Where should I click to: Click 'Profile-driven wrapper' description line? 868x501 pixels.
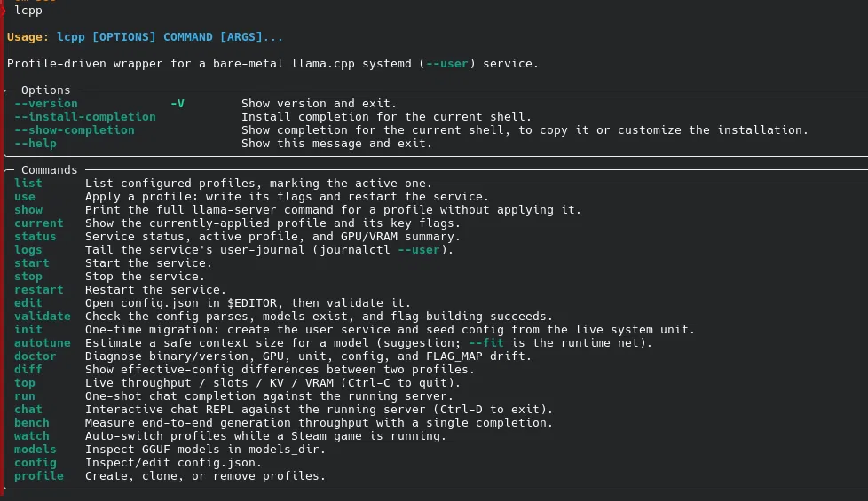click(x=272, y=64)
